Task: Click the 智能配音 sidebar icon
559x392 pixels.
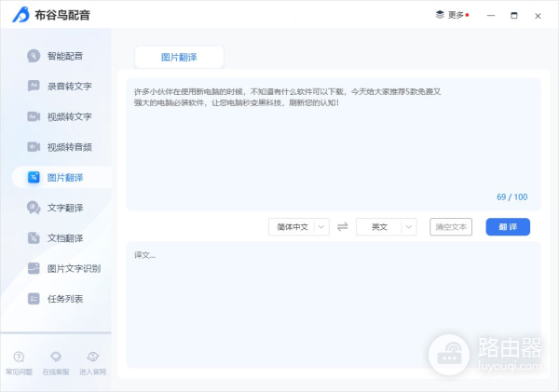Action: [x=34, y=56]
